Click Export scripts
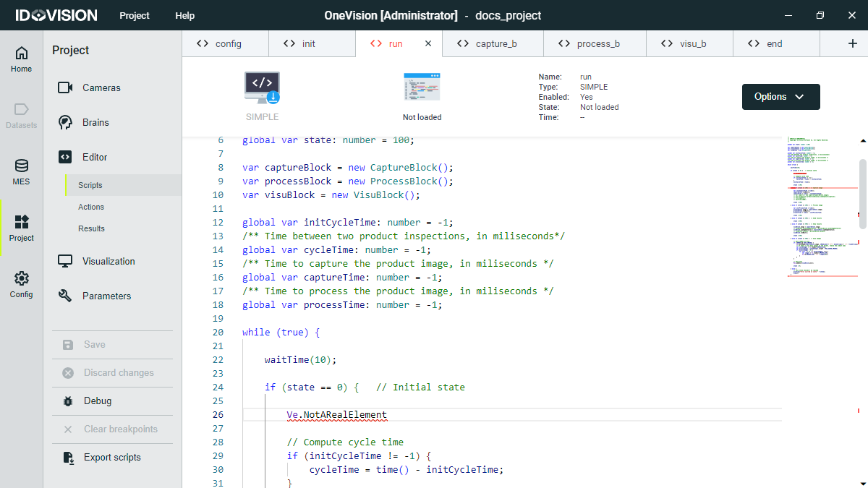This screenshot has height=488, width=868. tap(111, 457)
